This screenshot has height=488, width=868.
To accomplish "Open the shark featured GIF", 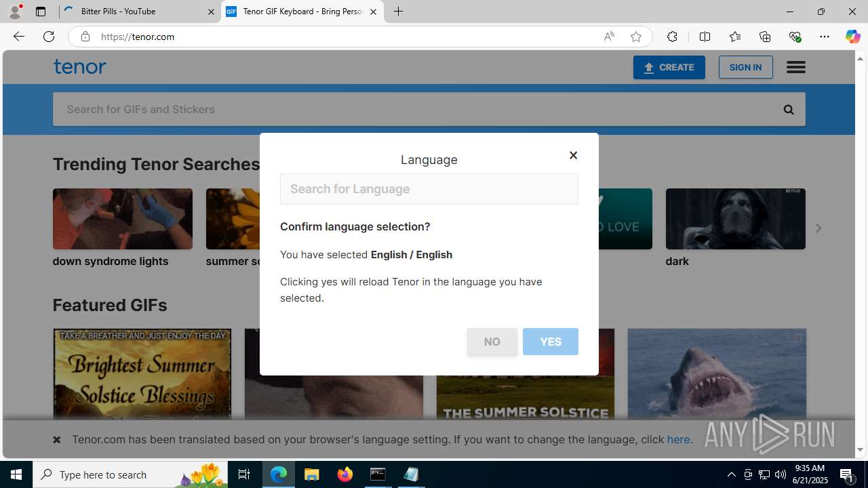I will (716, 374).
